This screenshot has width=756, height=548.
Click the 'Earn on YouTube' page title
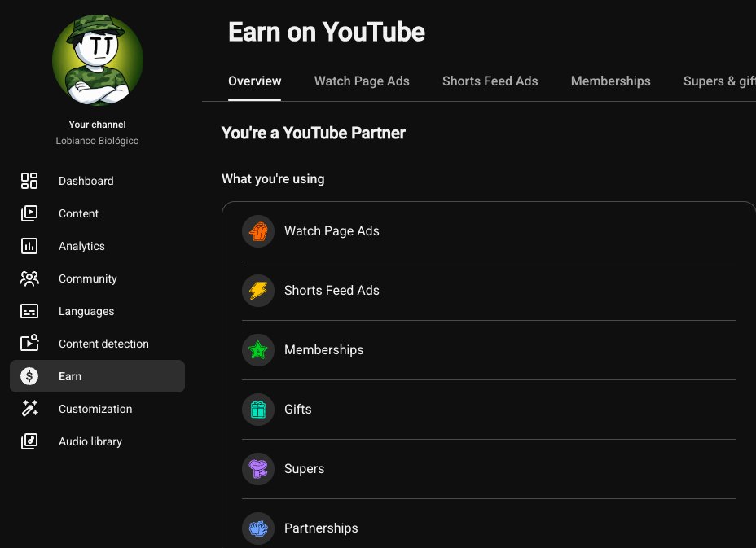pos(327,33)
